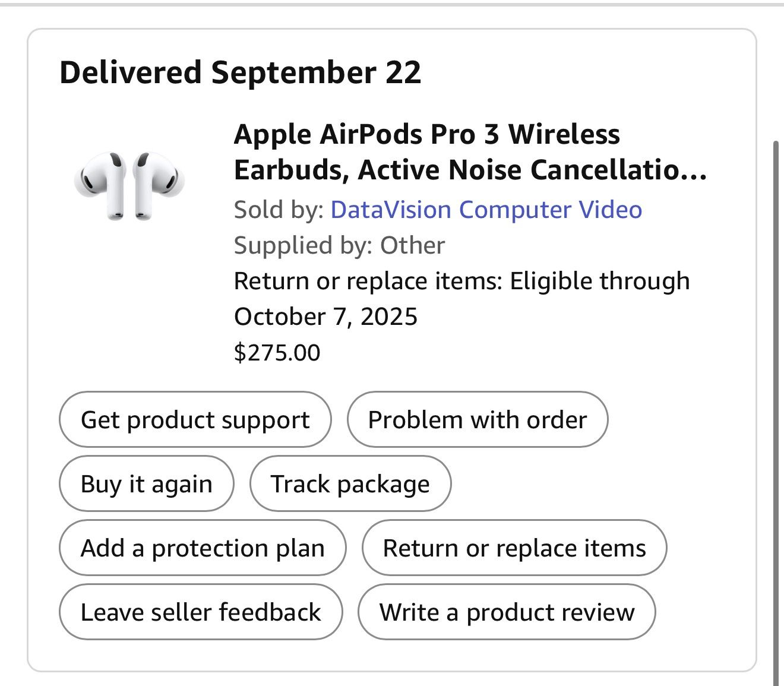784x686 pixels.
Task: Click the Return or replace eligibility text
Action: click(x=461, y=281)
